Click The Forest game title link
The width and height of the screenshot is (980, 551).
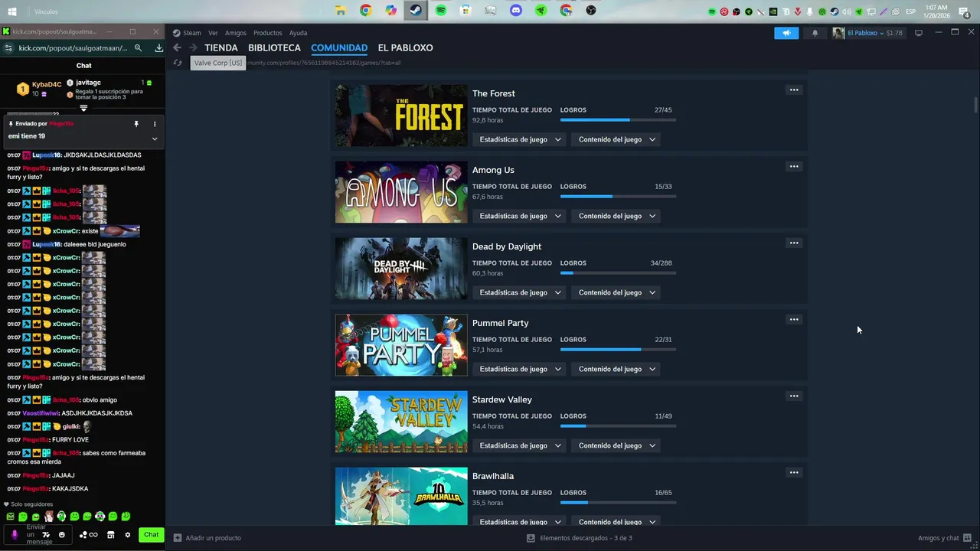[x=493, y=93]
